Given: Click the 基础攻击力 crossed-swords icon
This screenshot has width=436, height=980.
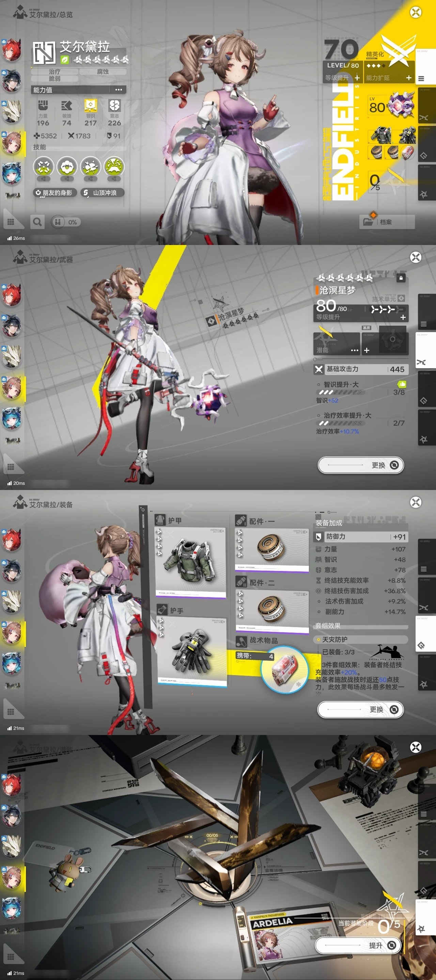Looking at the screenshot, I should coord(319,369).
